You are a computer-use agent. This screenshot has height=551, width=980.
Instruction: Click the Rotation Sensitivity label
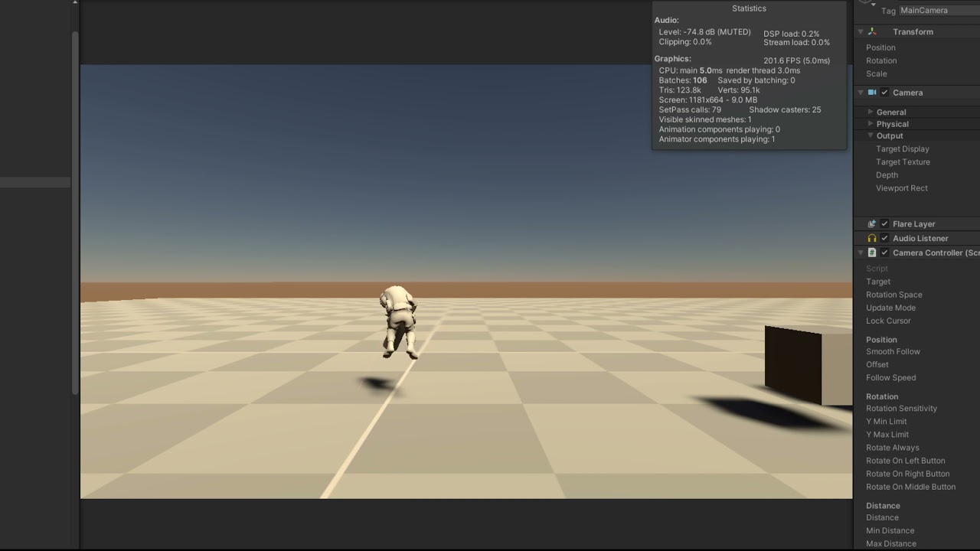click(901, 409)
